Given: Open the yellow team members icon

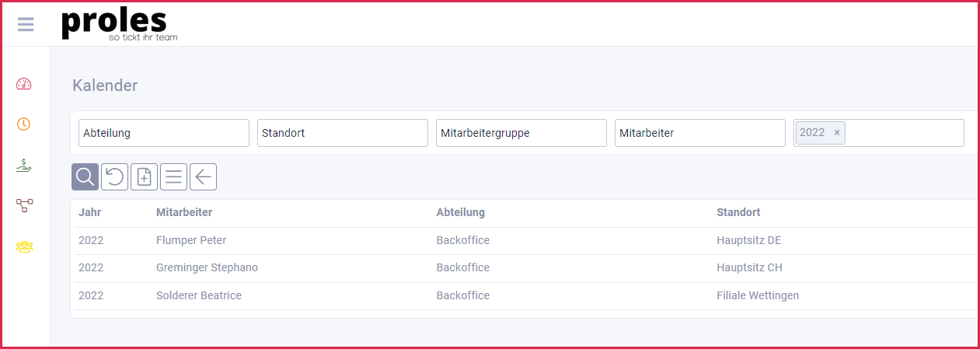Looking at the screenshot, I should (24, 246).
